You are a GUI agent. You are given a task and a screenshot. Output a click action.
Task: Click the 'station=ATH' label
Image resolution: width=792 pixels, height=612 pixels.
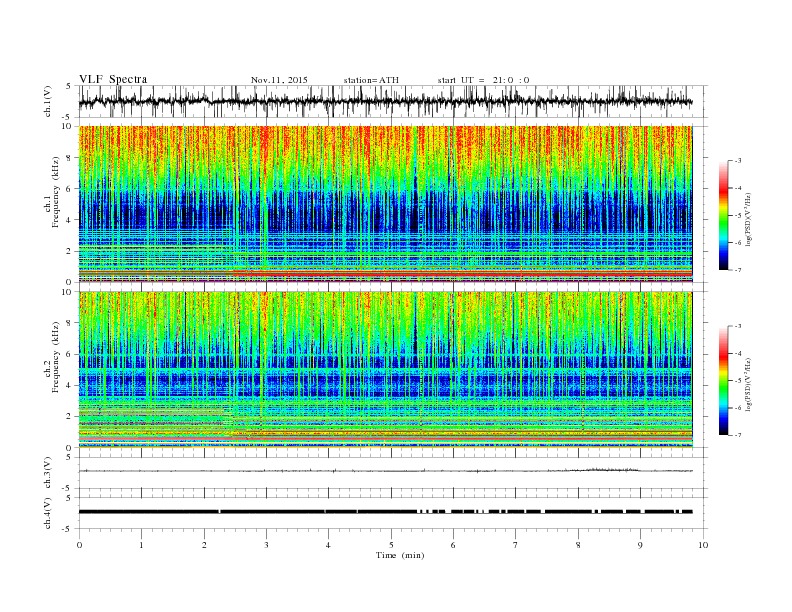(371, 80)
